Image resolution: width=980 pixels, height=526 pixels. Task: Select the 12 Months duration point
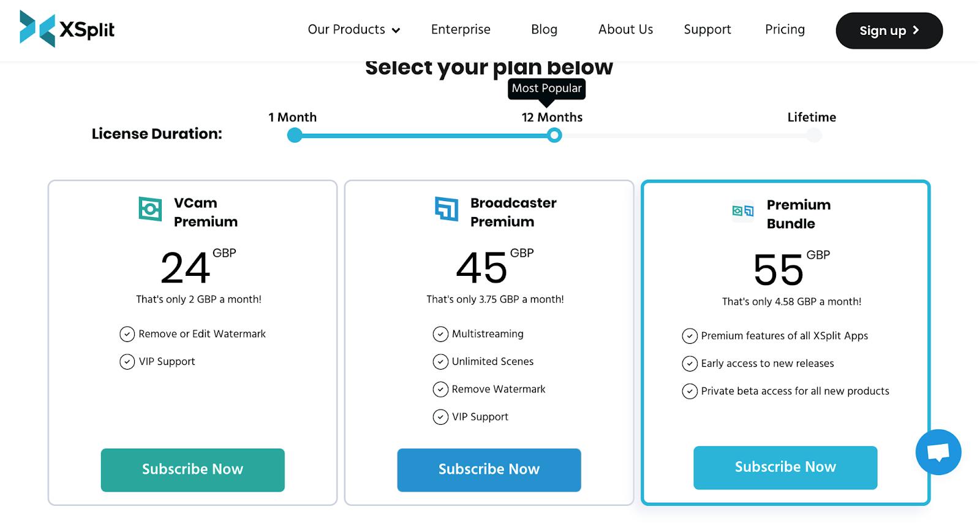tap(554, 135)
